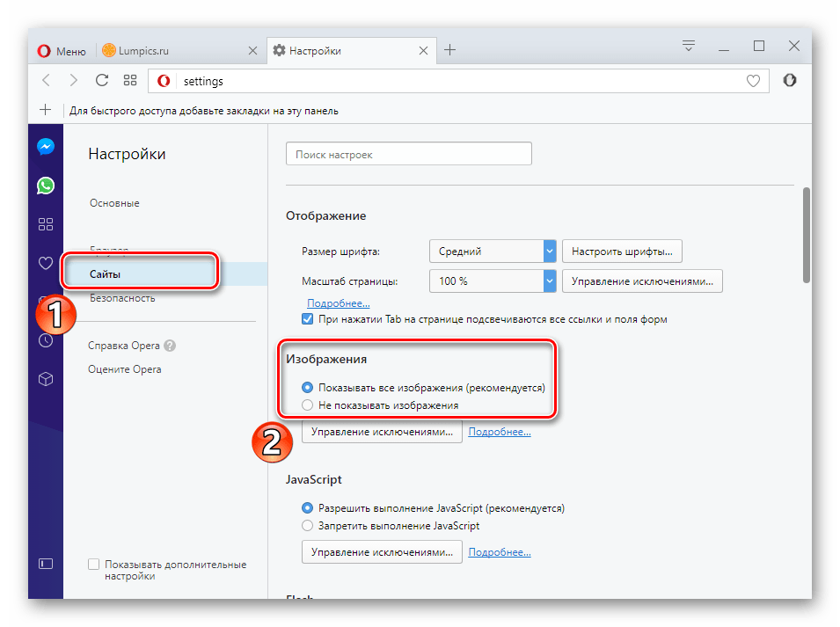Select Разрешить выполнение JavaScript radio
Viewport: 840px width, 627px height.
(x=308, y=507)
